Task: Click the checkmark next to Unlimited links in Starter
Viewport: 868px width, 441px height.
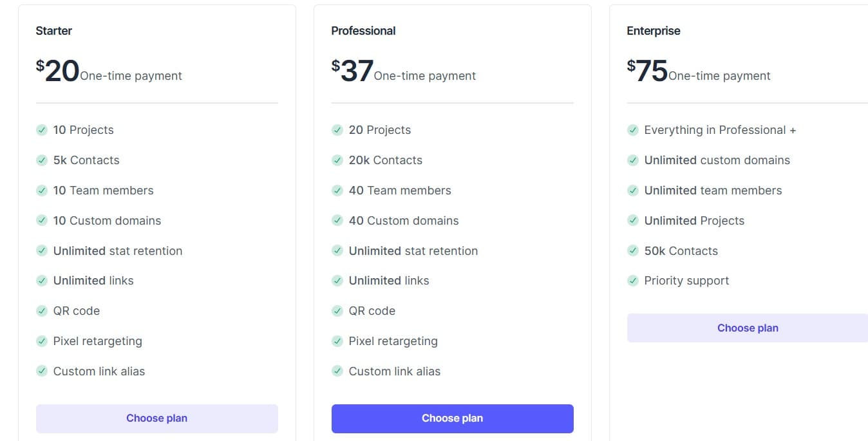Action: pos(42,281)
